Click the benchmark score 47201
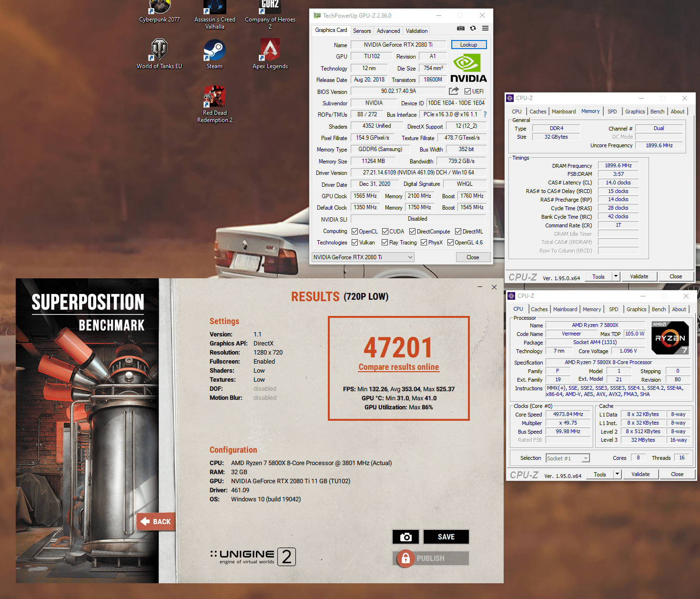The width and height of the screenshot is (700, 599). (398, 347)
